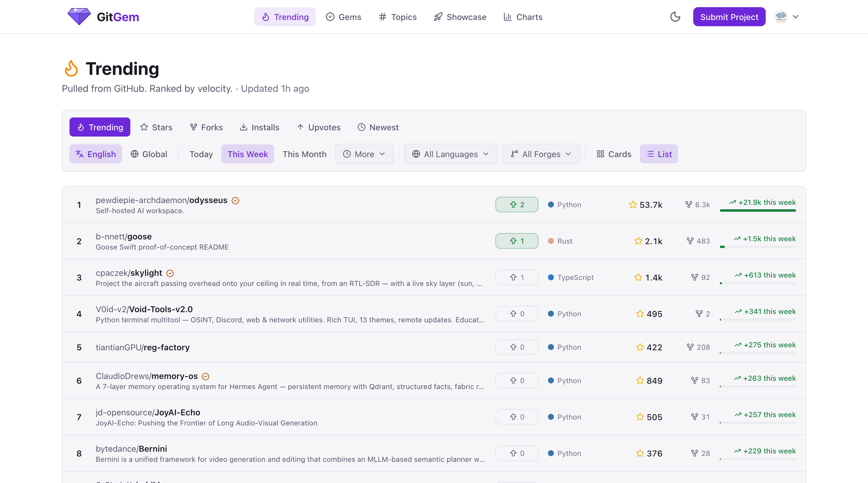The image size is (868, 483).
Task: Click verified badge next to memory-os
Action: pos(205,376)
